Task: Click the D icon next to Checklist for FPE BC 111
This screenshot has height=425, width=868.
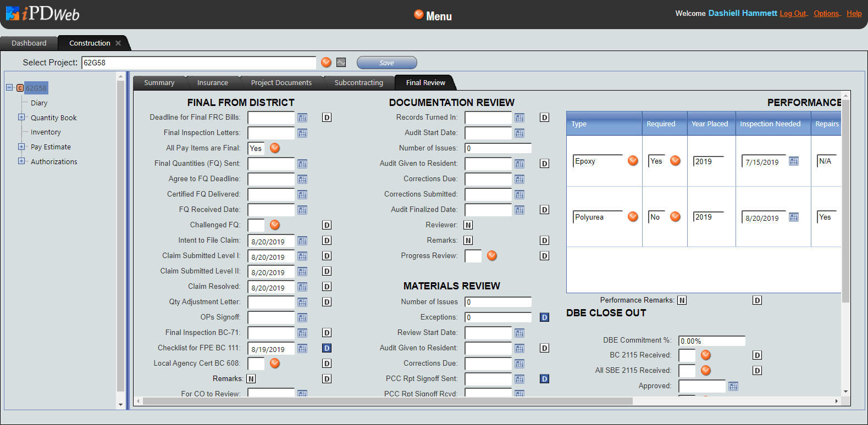Action: (327, 348)
